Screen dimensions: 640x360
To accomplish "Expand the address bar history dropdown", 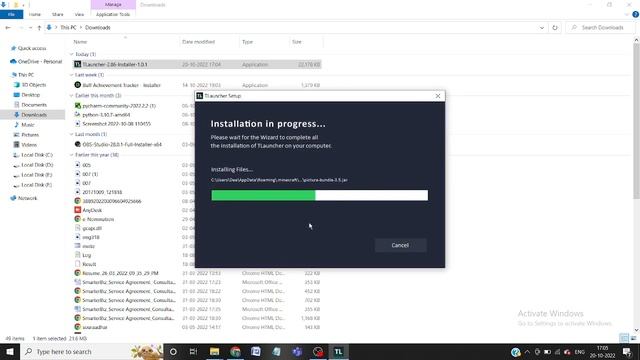I will coord(542,28).
